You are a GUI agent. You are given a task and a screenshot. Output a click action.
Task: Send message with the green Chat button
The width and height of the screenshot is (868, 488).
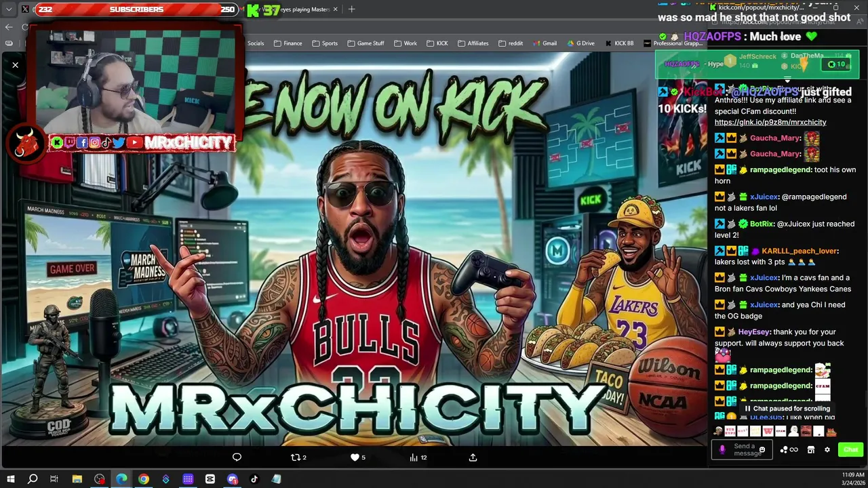tap(850, 449)
